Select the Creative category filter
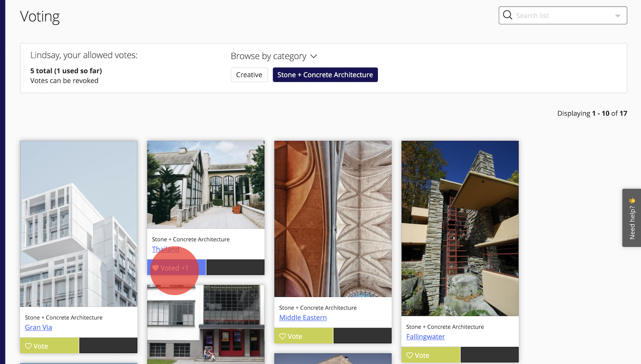 (249, 75)
